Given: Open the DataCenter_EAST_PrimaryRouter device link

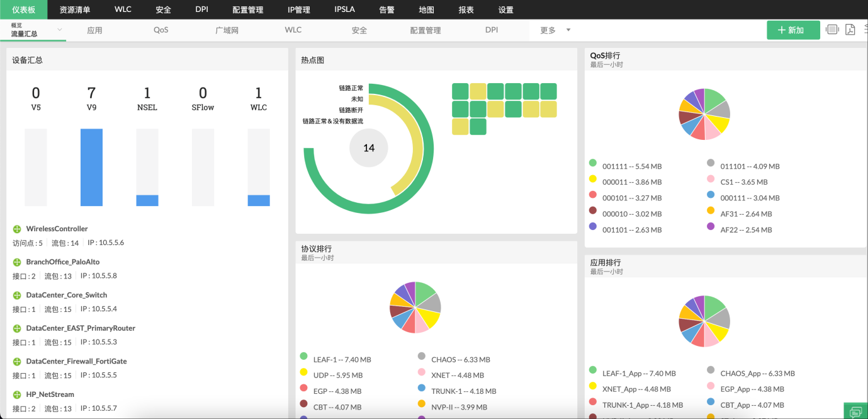Looking at the screenshot, I should coord(81,328).
